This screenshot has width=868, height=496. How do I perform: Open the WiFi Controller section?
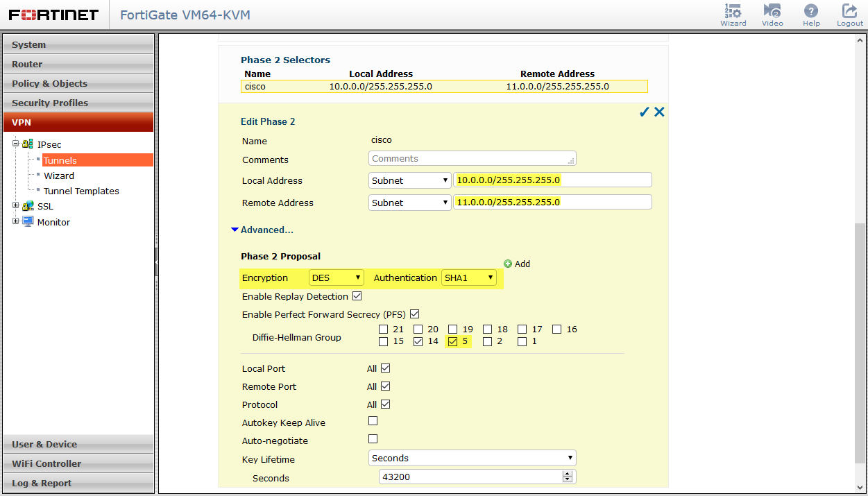[x=78, y=463]
